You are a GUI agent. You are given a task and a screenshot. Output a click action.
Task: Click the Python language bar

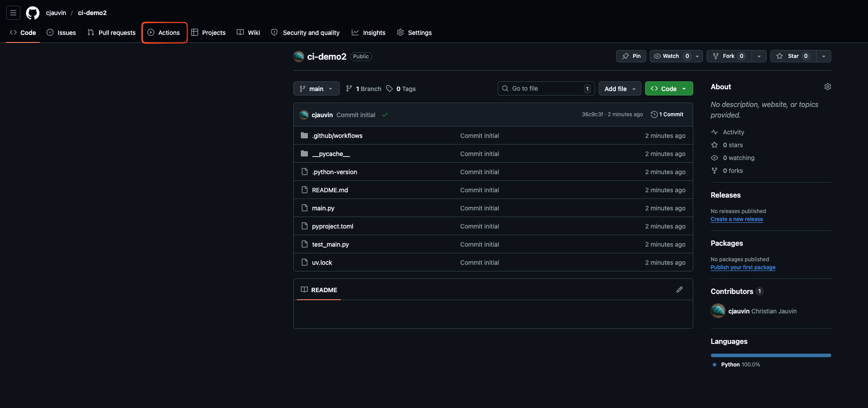click(771, 355)
